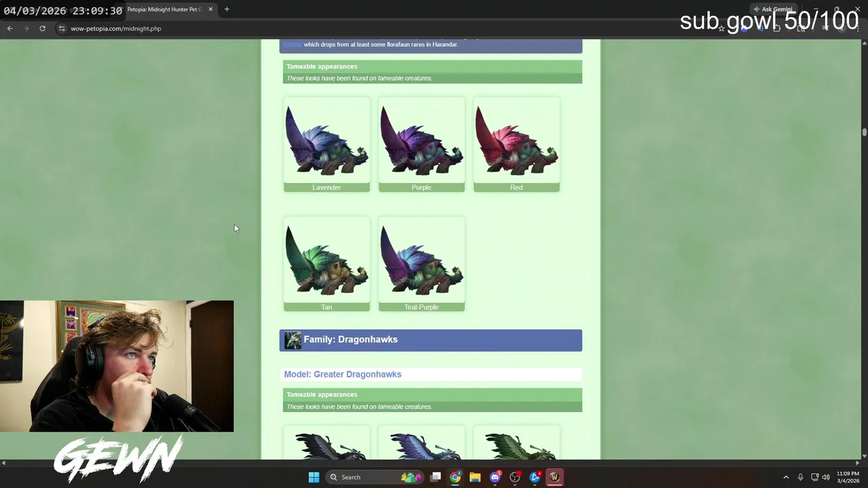
Task: Open the Teal-Purple pet appearance thumbnail
Action: (x=421, y=260)
